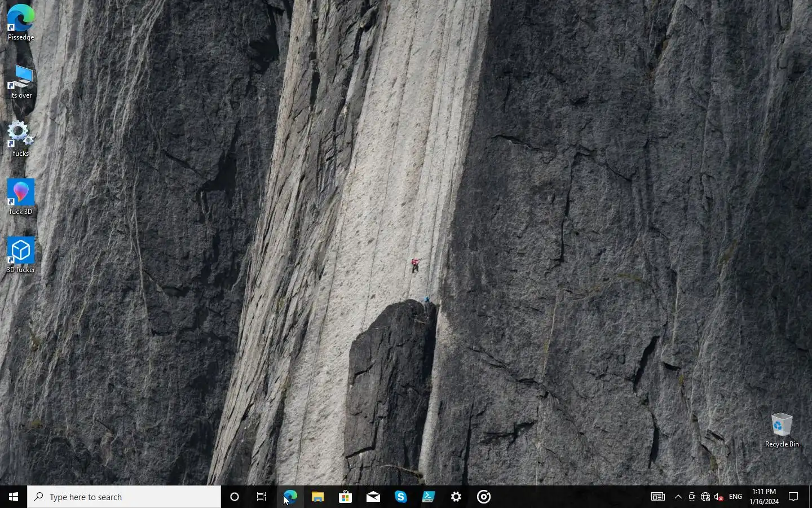Show hidden icons in the system tray
The width and height of the screenshot is (812, 508).
click(678, 497)
